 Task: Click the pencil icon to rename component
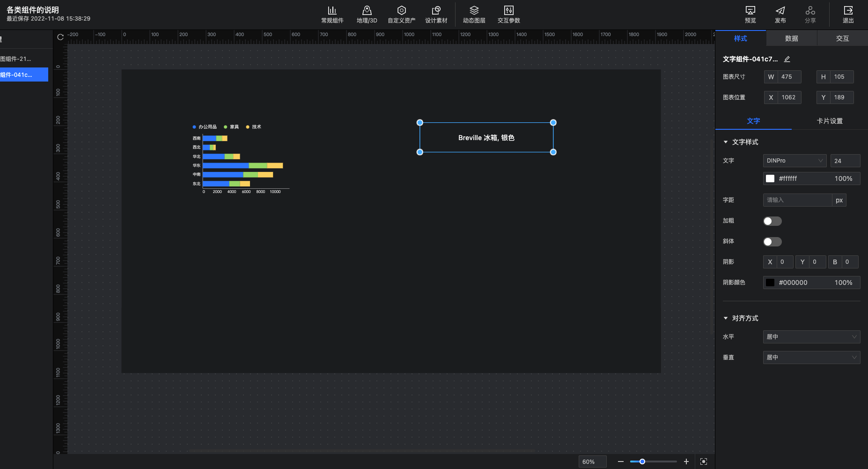coord(787,60)
